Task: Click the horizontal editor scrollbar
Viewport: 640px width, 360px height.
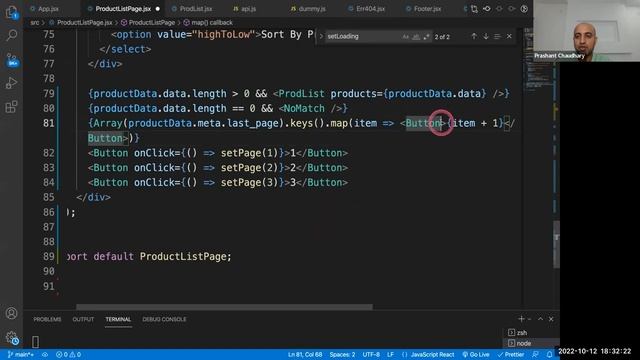Action: (x=224, y=307)
